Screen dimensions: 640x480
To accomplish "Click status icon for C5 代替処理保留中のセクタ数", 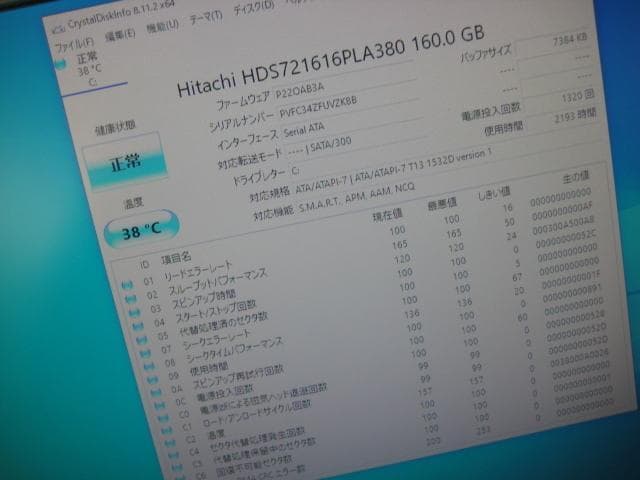I will click(x=176, y=467).
